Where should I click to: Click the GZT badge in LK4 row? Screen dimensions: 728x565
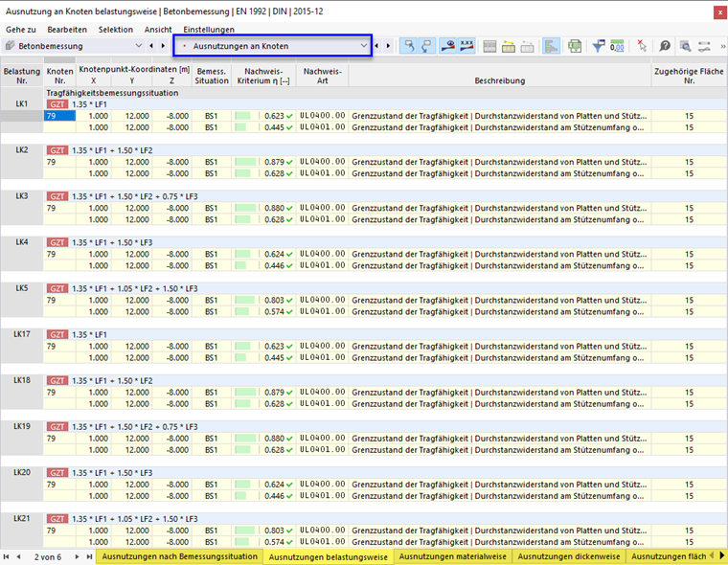(57, 242)
